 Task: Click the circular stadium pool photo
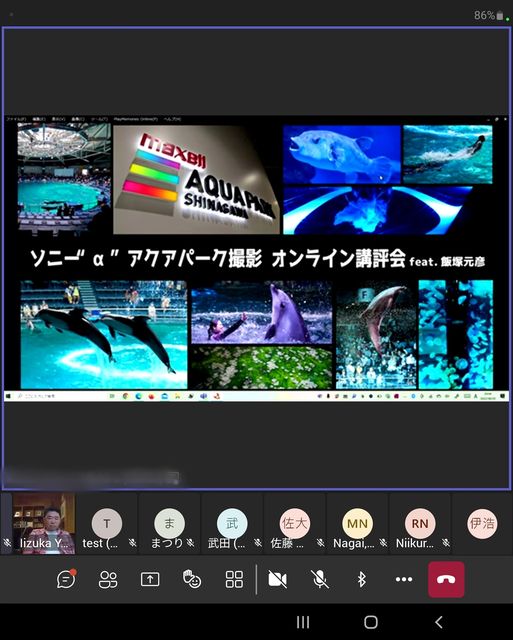(64, 179)
